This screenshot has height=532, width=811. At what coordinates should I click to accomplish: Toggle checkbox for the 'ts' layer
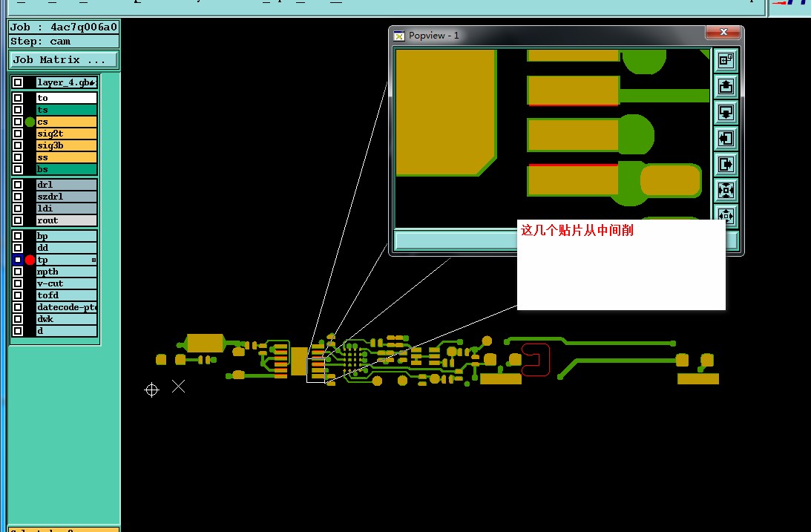[18, 110]
